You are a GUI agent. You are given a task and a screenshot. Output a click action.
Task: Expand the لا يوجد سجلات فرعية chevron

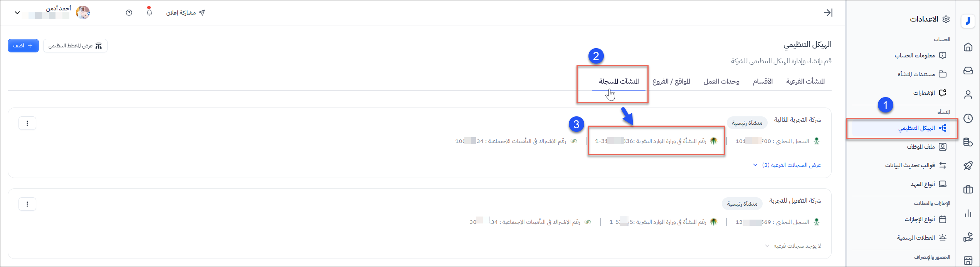(767, 246)
